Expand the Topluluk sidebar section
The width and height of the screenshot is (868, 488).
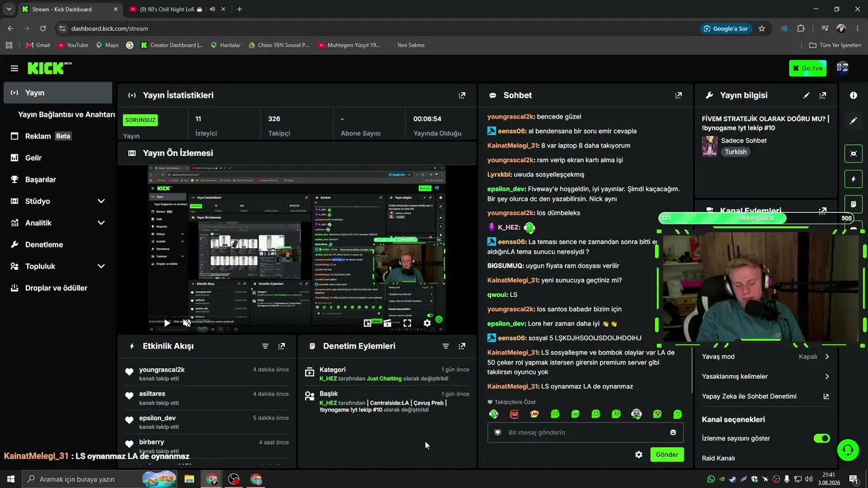click(x=57, y=266)
